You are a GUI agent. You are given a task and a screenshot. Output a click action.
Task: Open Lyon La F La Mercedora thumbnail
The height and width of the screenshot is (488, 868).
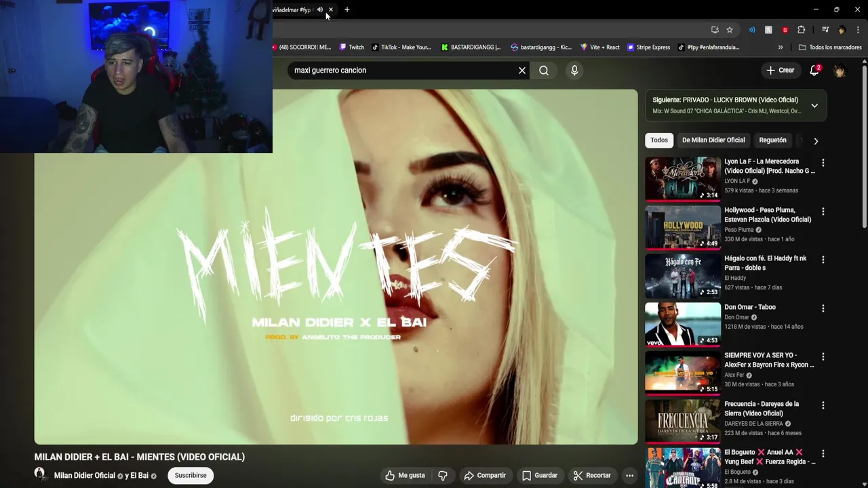(x=683, y=179)
